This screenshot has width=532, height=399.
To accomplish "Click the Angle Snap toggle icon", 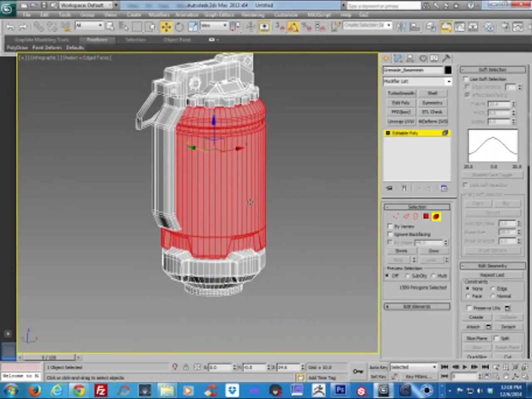I will tap(293, 27).
